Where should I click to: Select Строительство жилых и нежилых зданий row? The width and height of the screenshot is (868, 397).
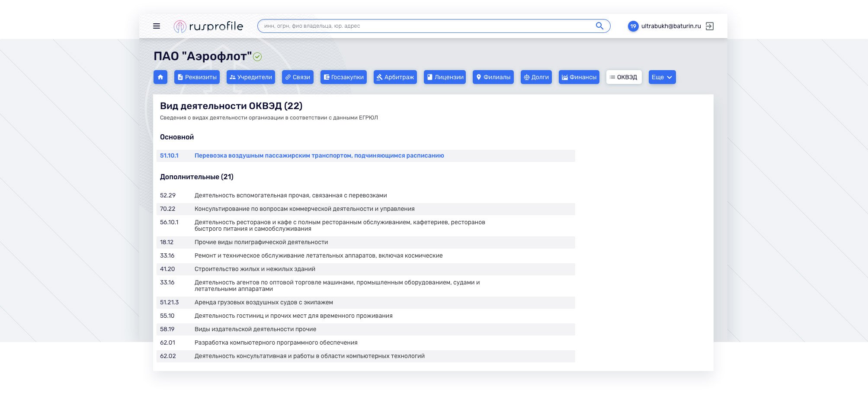click(x=366, y=269)
